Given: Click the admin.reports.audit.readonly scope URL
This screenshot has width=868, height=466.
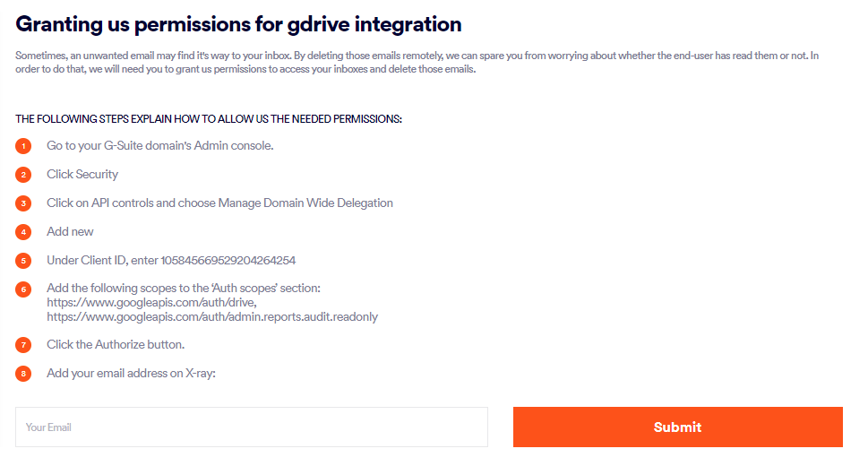Looking at the screenshot, I should click(x=212, y=316).
